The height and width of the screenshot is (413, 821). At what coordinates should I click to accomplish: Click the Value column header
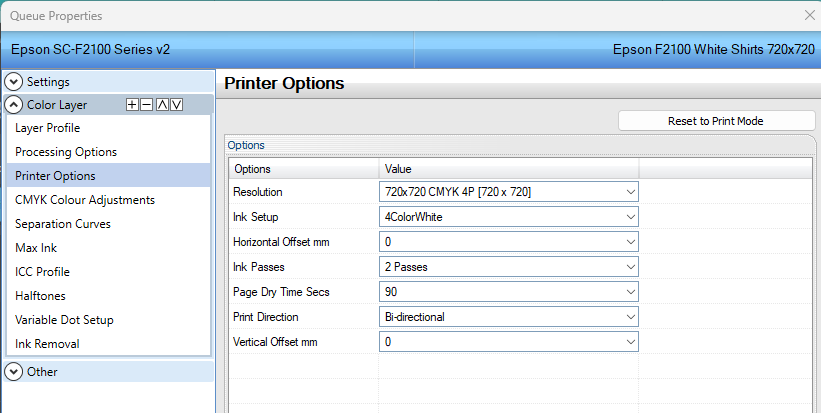pyautogui.click(x=508, y=169)
